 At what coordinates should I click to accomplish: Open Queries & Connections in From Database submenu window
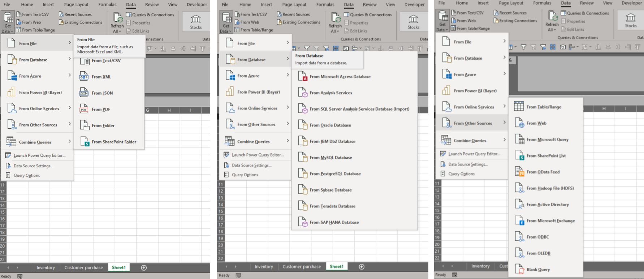(x=368, y=15)
